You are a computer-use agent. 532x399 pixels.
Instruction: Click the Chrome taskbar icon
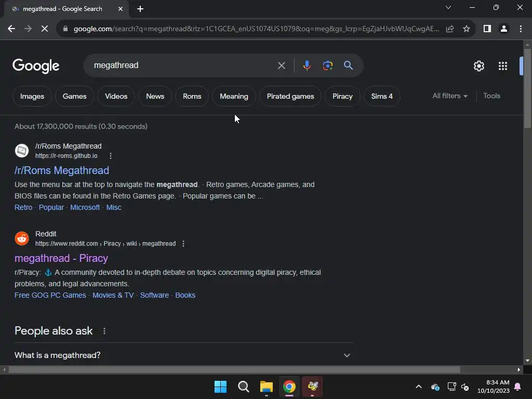(x=289, y=387)
